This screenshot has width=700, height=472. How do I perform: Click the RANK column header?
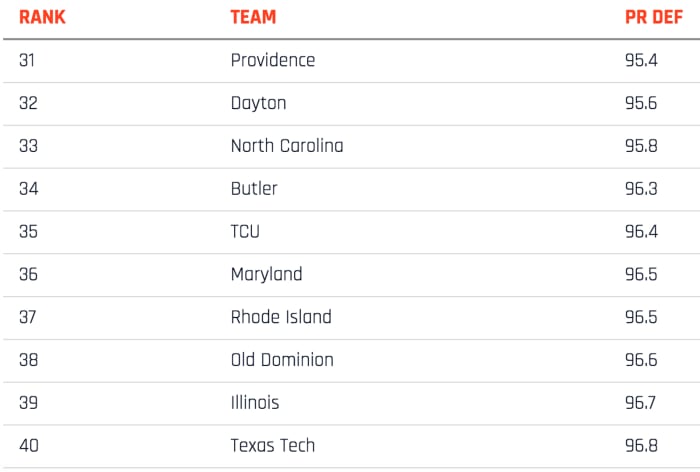click(x=42, y=17)
